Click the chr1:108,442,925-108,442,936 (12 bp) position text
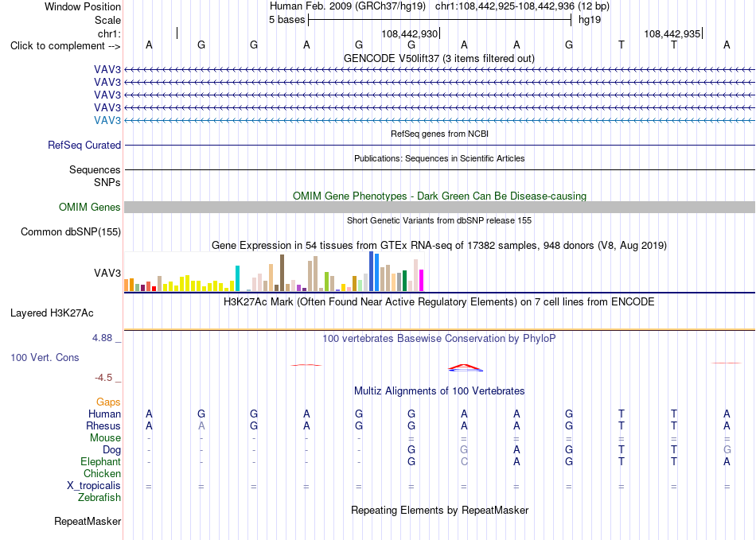Image resolution: width=756 pixels, height=540 pixels. [522, 6]
